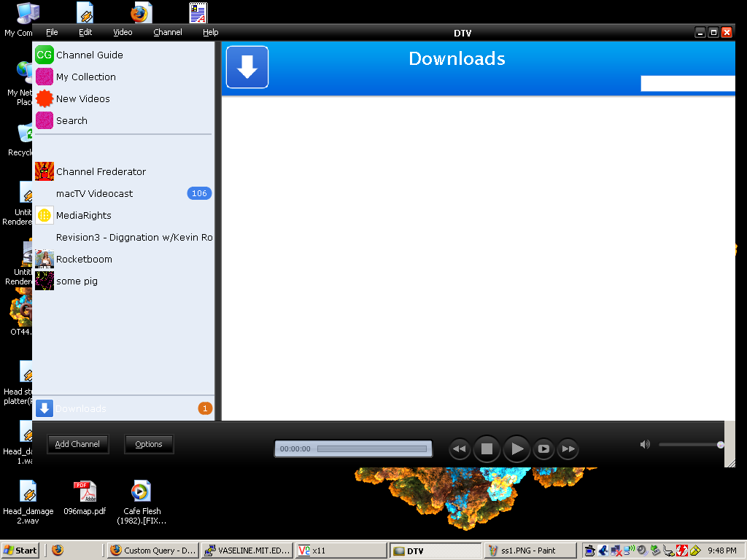Select Channel Frederator channel thumbnail

point(44,171)
